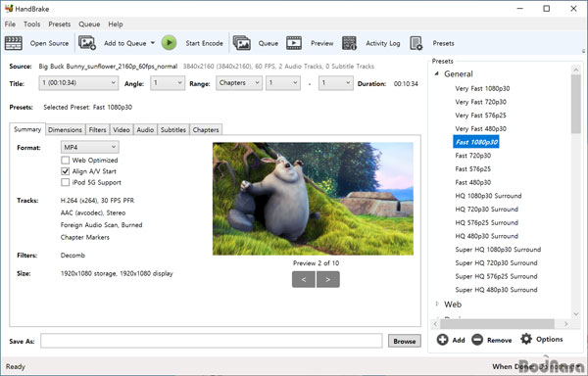588x376 pixels.
Task: Select the Fast 480p30 preset
Action: pos(473,182)
